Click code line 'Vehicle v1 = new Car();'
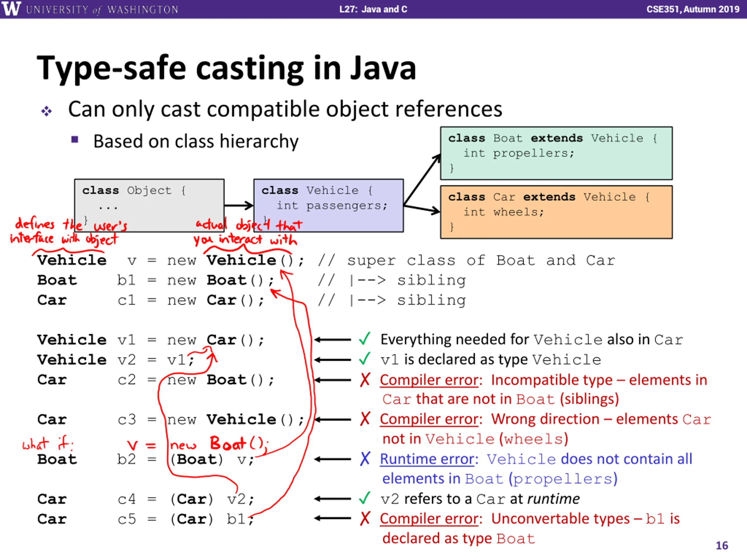Viewport: 747px width, 560px height. [151, 340]
